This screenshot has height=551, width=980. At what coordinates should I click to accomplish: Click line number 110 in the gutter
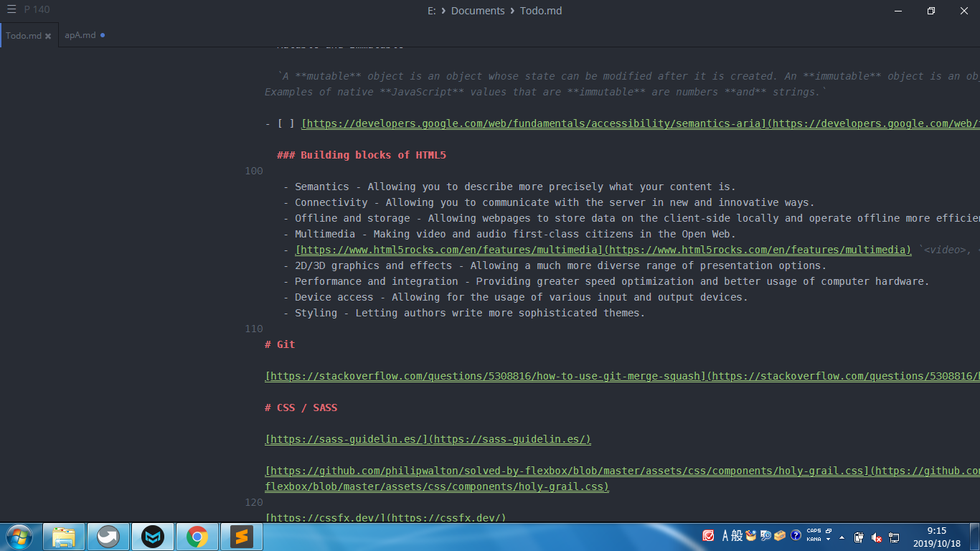254,329
